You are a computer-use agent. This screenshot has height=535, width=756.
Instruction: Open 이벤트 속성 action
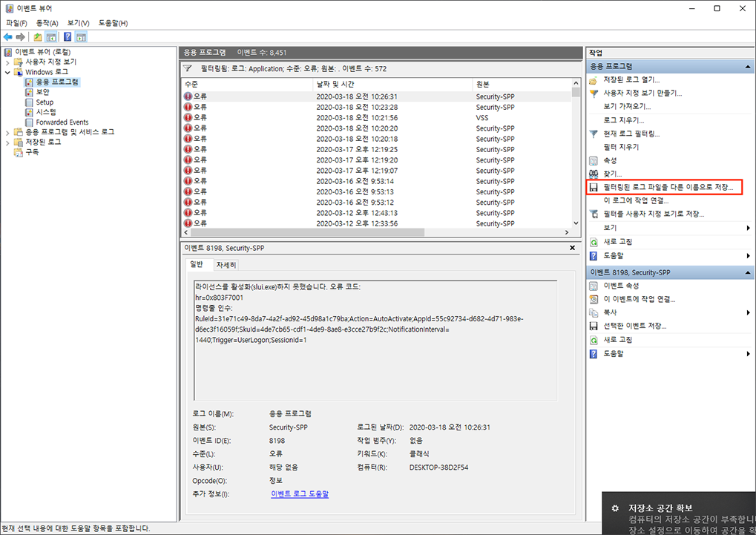pyautogui.click(x=621, y=286)
